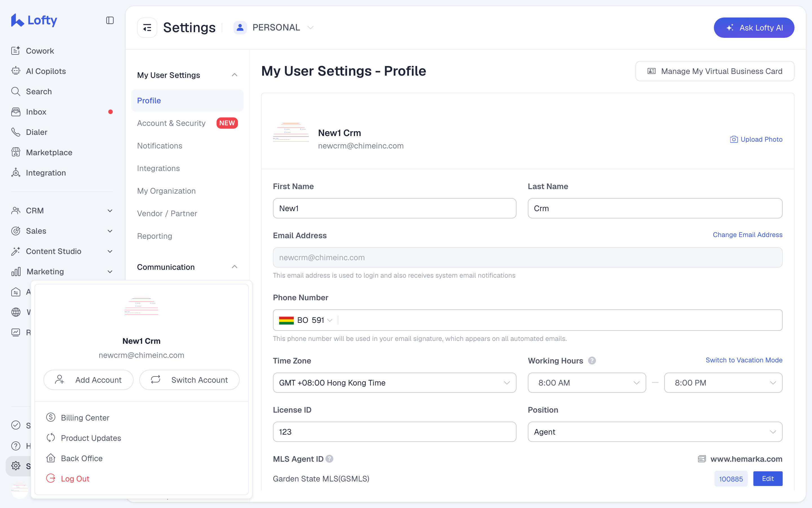Open Integrations settings

[187, 168]
